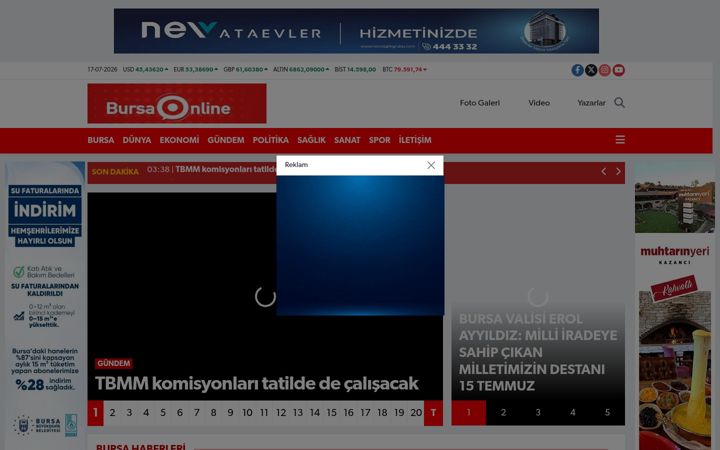Click the BTC price value

click(410, 70)
